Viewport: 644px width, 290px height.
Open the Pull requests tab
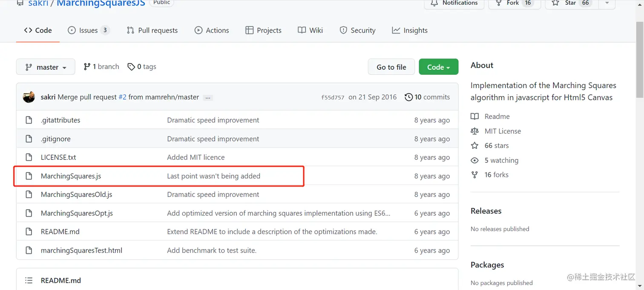(152, 31)
